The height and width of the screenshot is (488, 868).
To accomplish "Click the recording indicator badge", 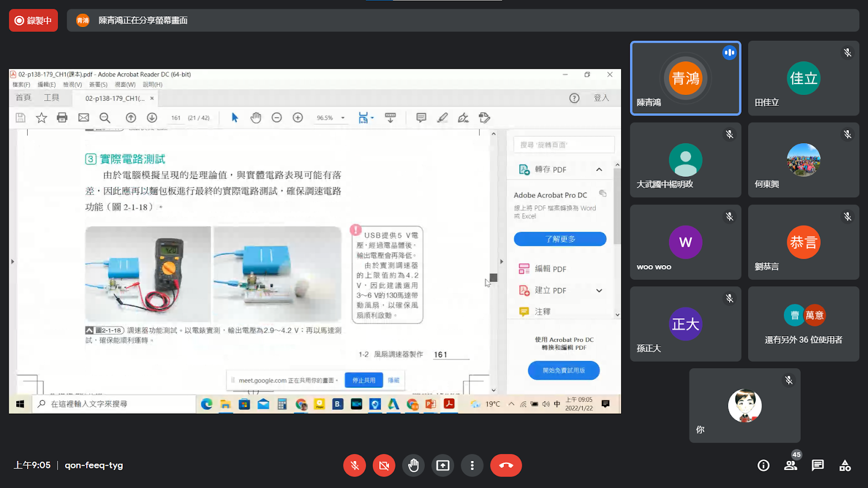I will coord(33,21).
